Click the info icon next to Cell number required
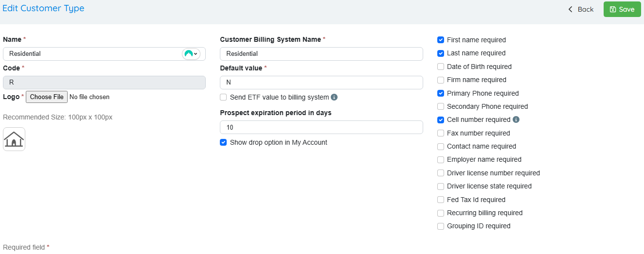 [x=516, y=119]
